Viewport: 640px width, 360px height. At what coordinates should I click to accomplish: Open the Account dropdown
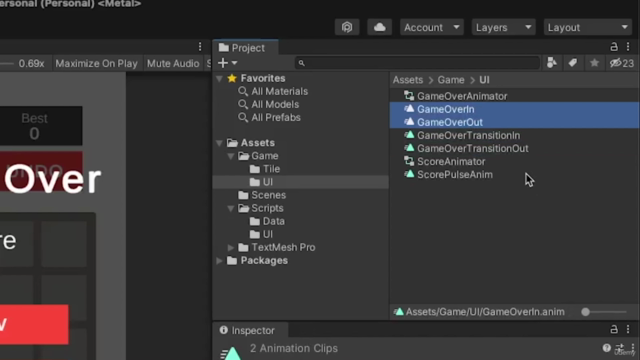pyautogui.click(x=431, y=27)
